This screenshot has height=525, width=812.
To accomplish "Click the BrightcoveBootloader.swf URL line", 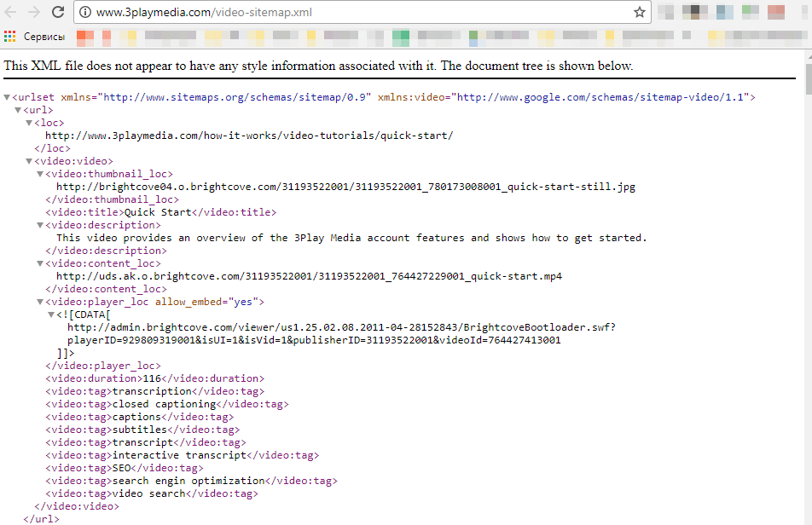I will coord(341,327).
